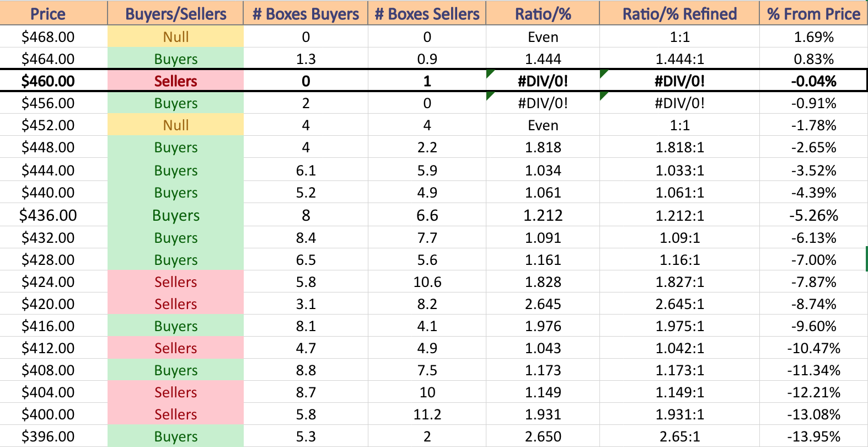Click the $436.00 price cell
This screenshot has width=868, height=447.
pyautogui.click(x=53, y=215)
